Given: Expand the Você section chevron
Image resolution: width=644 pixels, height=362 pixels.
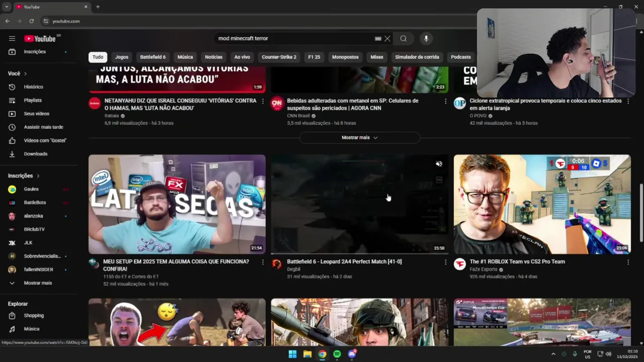Looking at the screenshot, I should pos(25,73).
